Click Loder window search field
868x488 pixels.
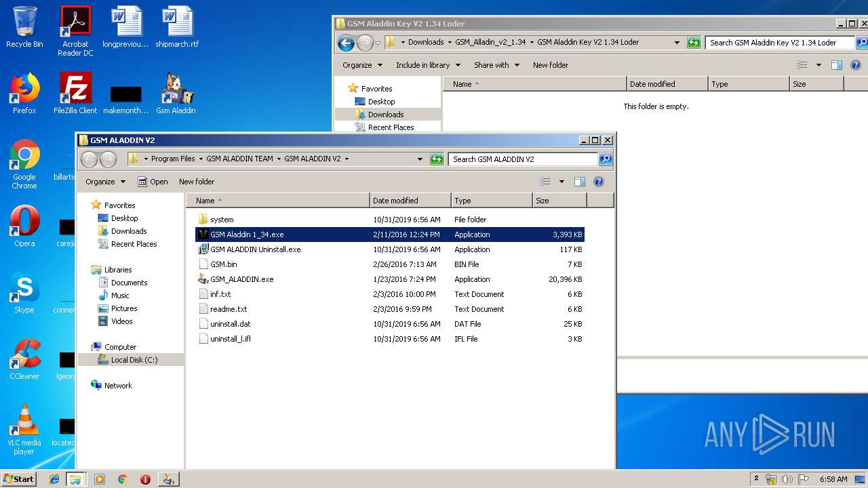(x=779, y=43)
